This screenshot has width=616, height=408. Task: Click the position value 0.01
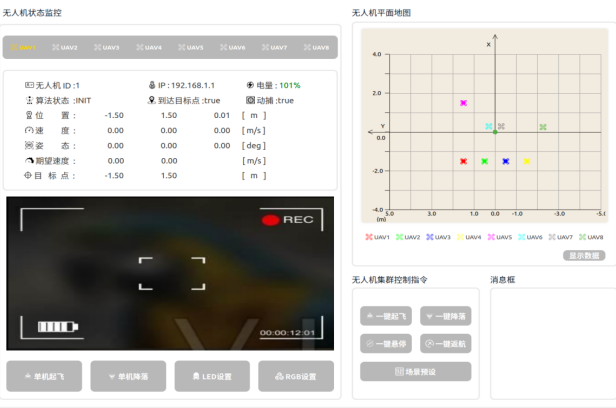coord(222,115)
